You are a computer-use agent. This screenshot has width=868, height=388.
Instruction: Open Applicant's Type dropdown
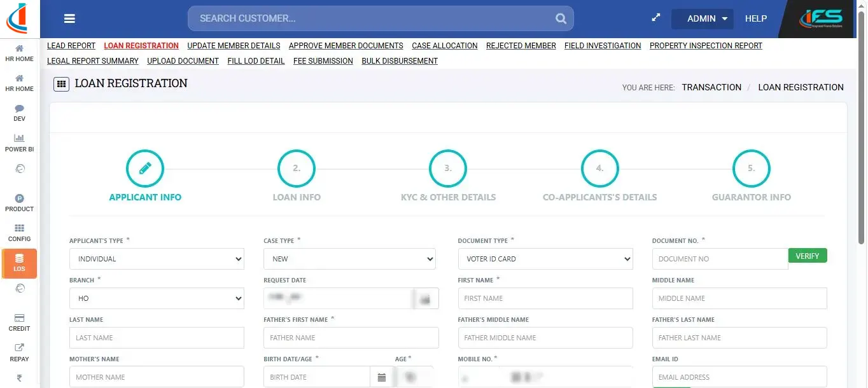tap(157, 259)
